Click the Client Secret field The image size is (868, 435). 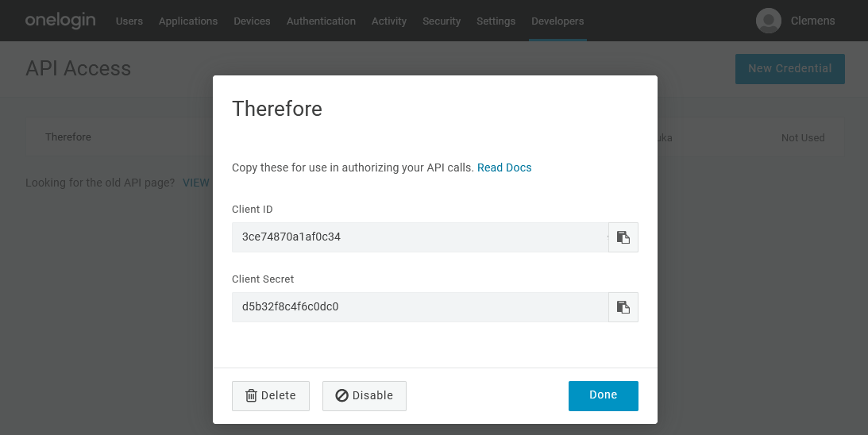(x=419, y=307)
